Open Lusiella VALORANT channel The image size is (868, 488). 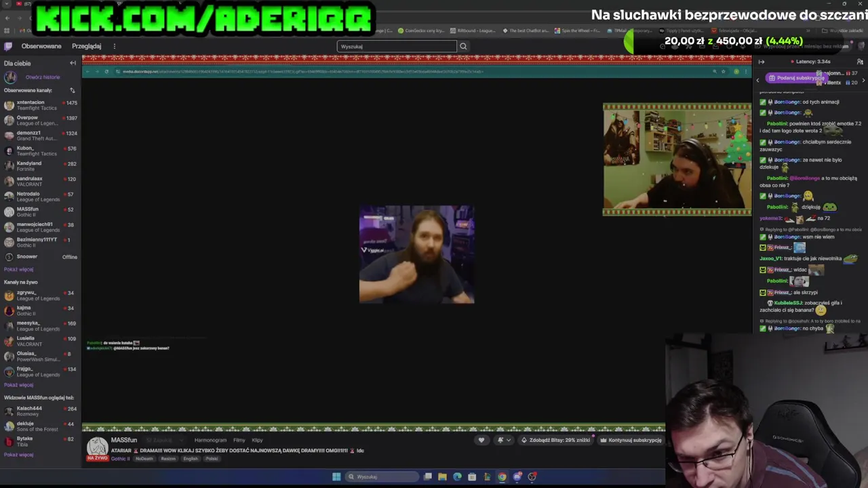click(x=41, y=341)
